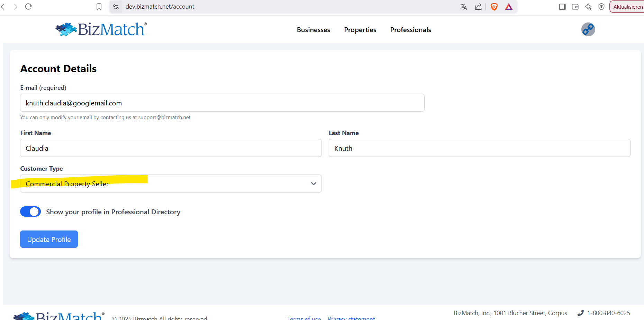The width and height of the screenshot is (644, 320).
Task: Click into the First Name field
Action: 171,148
